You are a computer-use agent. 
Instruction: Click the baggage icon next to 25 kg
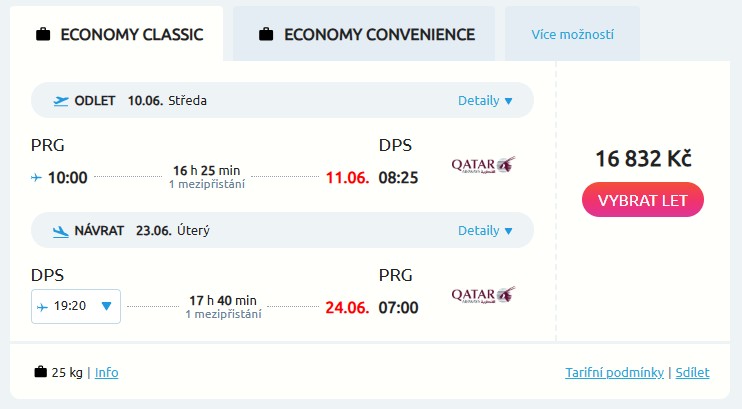[41, 373]
